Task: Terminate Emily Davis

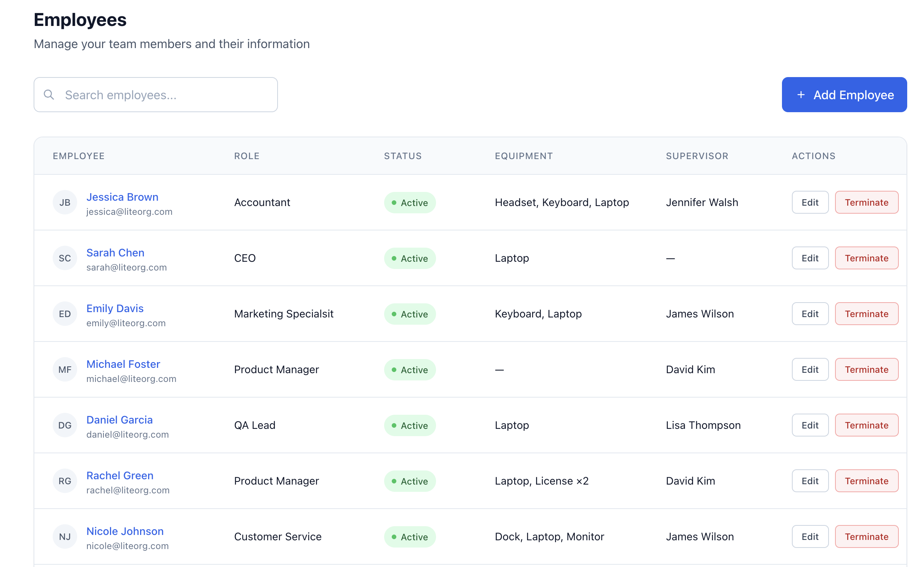Action: click(867, 314)
